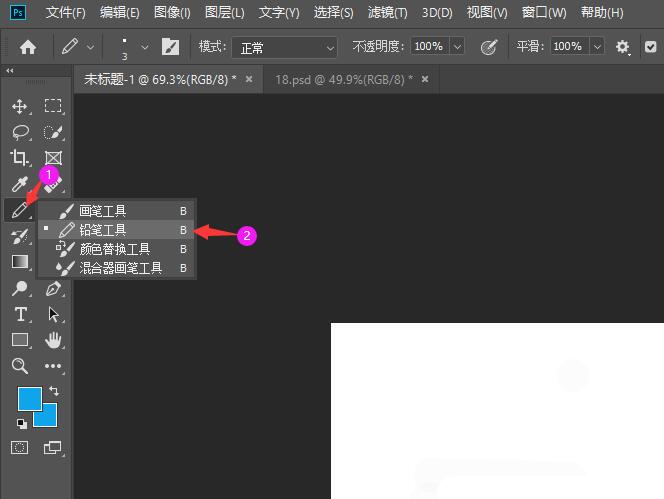Select the Horizontal Type tool
The image size is (664, 499).
(20, 314)
